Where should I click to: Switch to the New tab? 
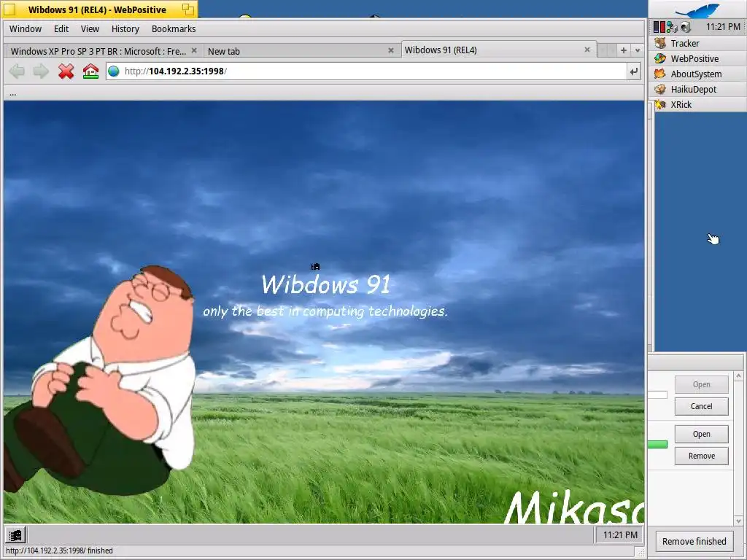pos(301,51)
